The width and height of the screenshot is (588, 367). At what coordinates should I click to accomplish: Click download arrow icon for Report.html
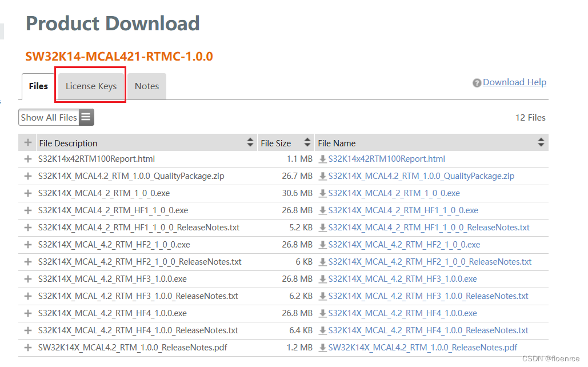tap(322, 159)
